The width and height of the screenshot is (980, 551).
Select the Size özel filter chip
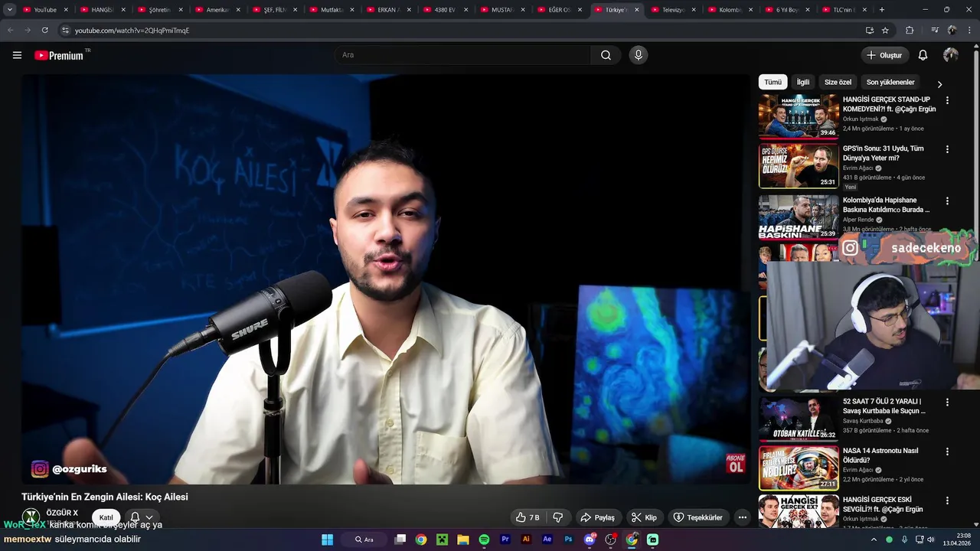coord(838,82)
